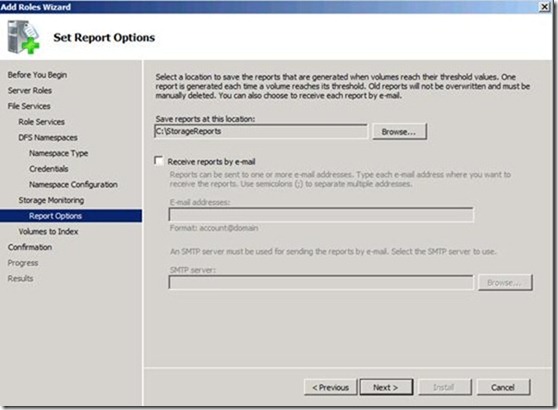
Task: Select the File Services step
Action: point(29,106)
